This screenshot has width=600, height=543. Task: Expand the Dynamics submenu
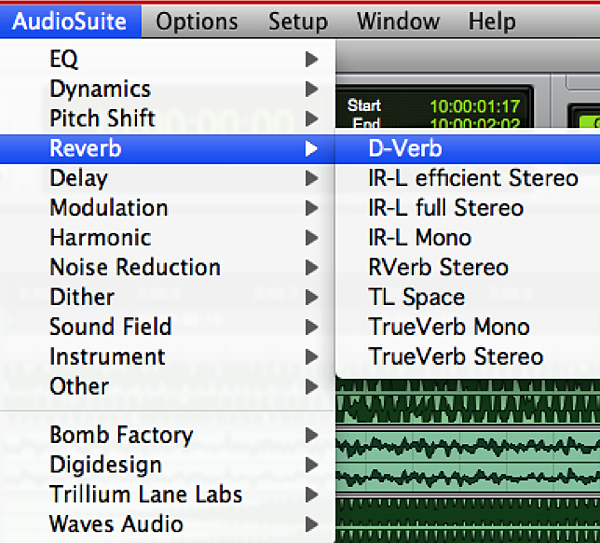pyautogui.click(x=167, y=89)
